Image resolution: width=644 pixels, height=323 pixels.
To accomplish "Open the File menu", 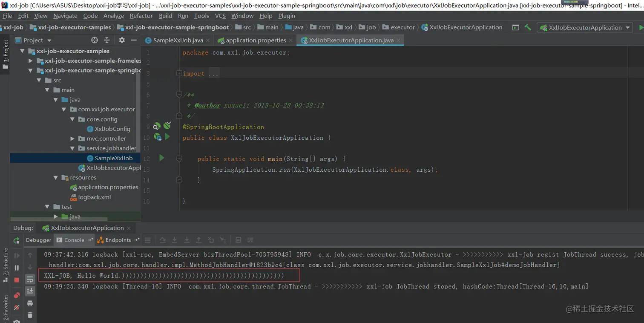I will [7, 16].
